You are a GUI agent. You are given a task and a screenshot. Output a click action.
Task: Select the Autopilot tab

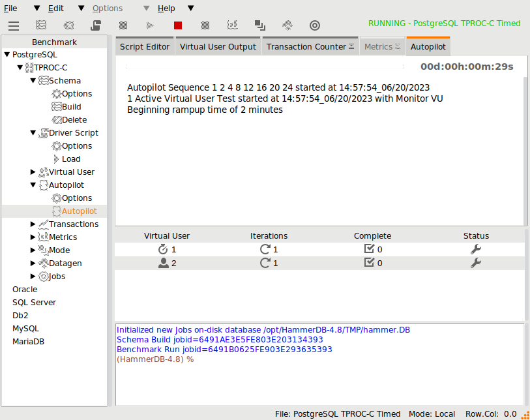coord(428,46)
